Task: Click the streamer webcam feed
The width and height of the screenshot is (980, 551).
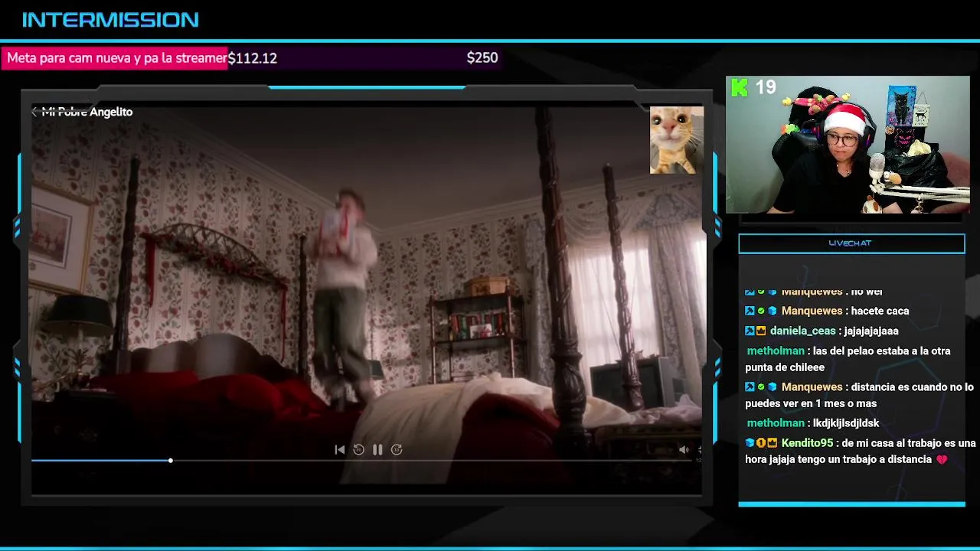Action: (x=848, y=145)
